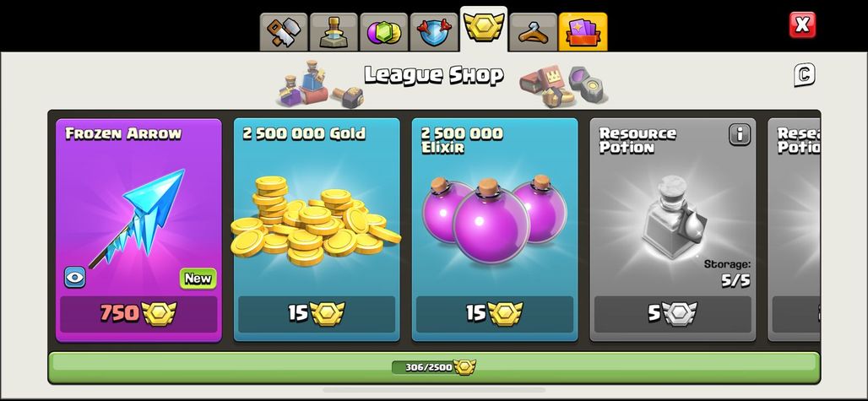Open the potion bottle shop tab
The width and height of the screenshot is (868, 401).
coord(334,32)
